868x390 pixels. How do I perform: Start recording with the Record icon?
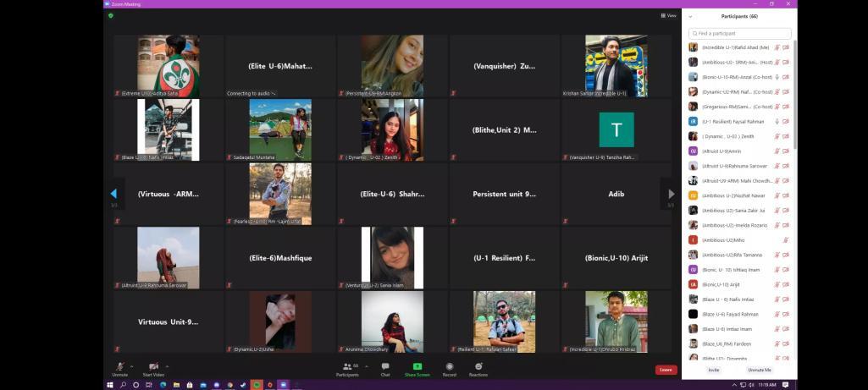click(450, 367)
